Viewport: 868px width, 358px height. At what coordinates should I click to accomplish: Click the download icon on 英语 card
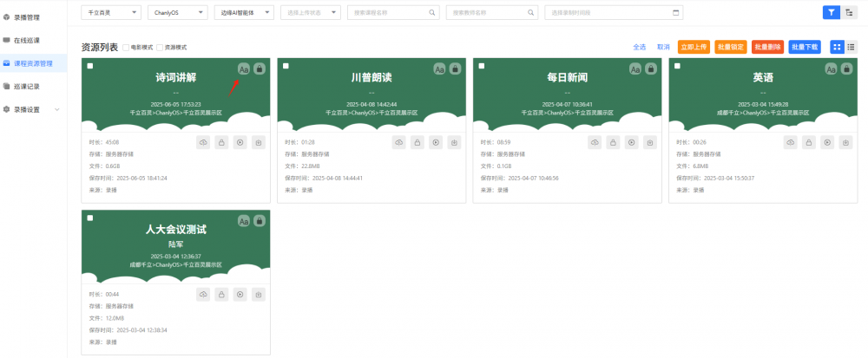[x=846, y=142]
